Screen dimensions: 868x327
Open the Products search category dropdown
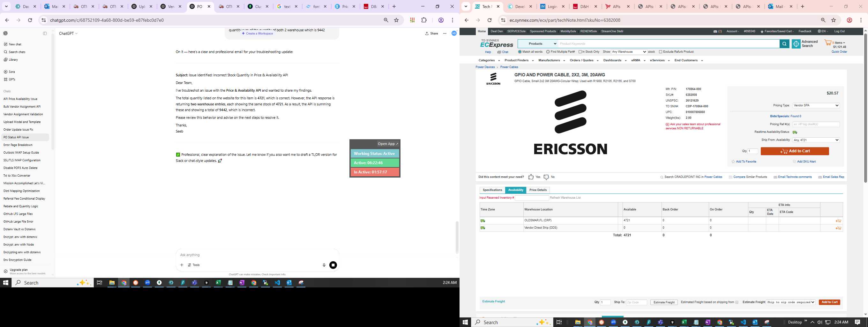538,44
